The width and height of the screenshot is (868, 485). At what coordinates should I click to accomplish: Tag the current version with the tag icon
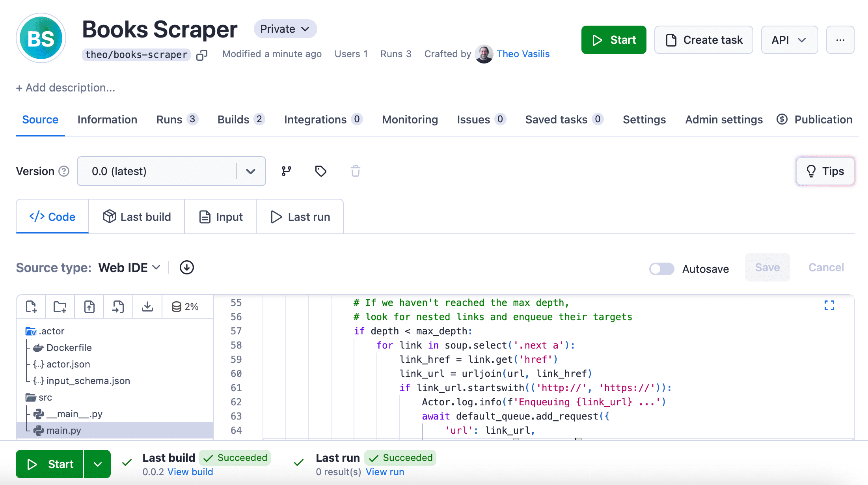click(x=320, y=171)
